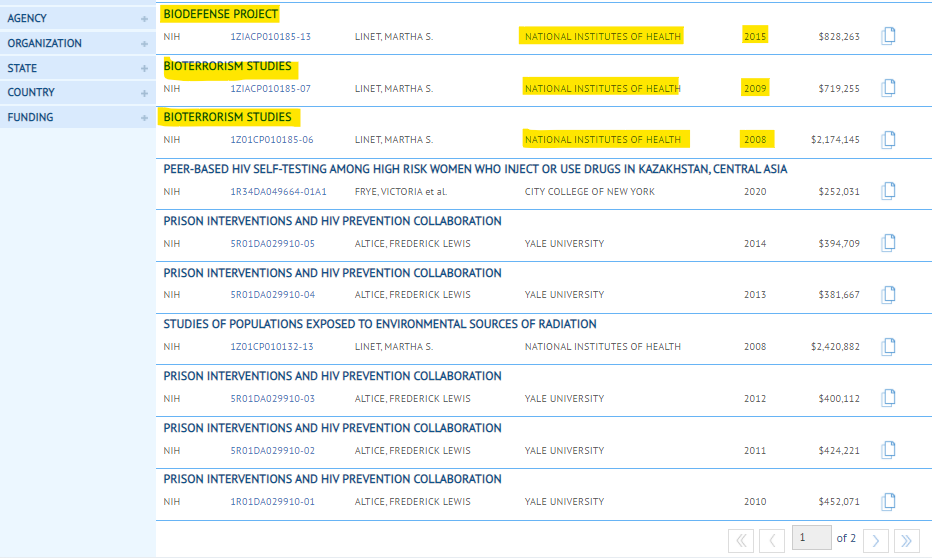The image size is (932, 558).
Task: Copy icon for Yale 2010 grant row
Action: pos(888,501)
